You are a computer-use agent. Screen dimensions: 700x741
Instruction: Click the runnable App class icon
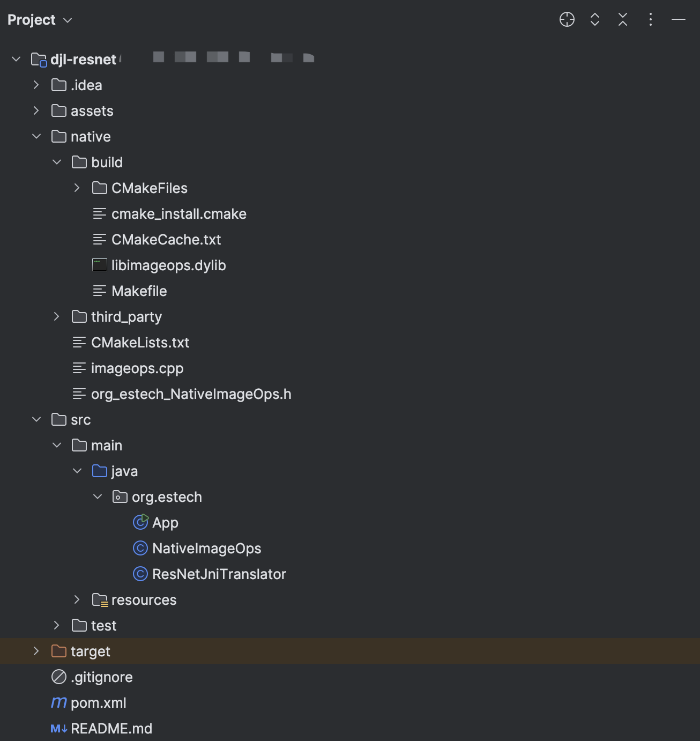tap(140, 522)
